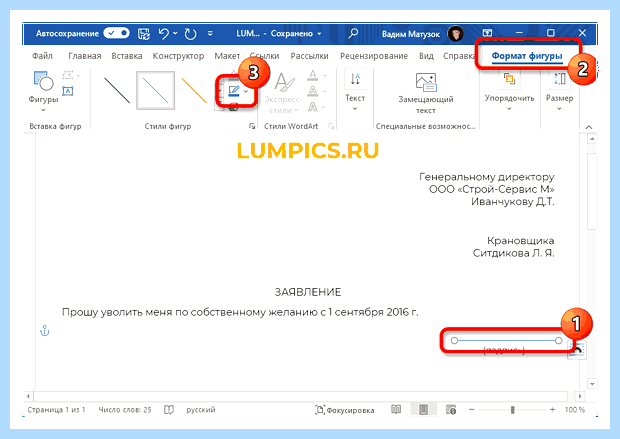The width and height of the screenshot is (620, 439).
Task: Open Стили фигур dialog launcher
Action: pos(252,126)
